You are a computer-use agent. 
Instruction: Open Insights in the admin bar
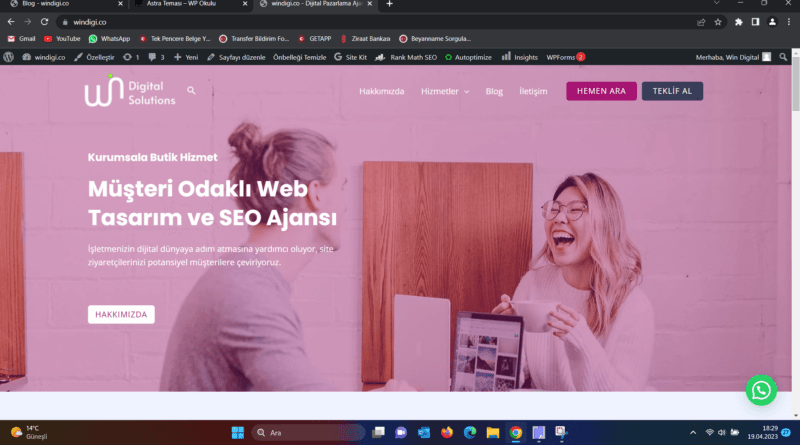(x=520, y=57)
